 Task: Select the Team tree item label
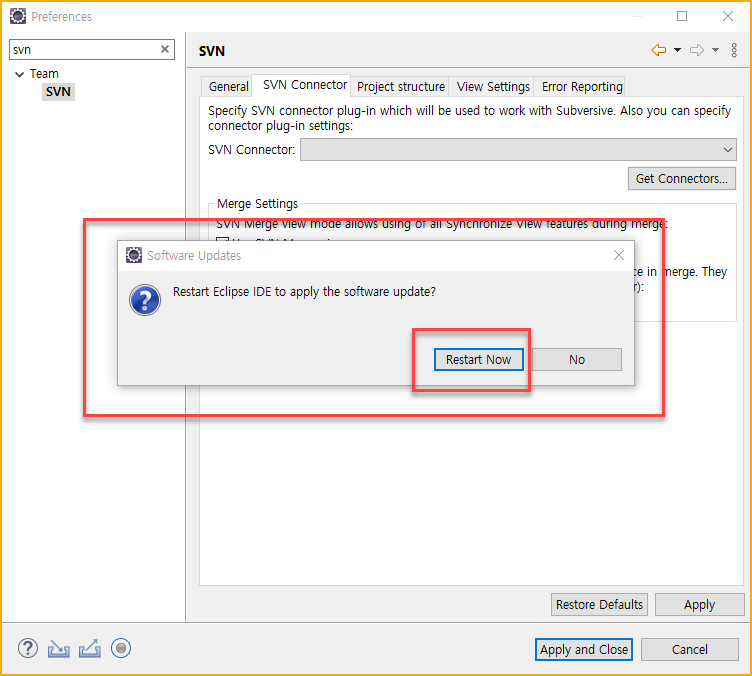pyautogui.click(x=44, y=74)
